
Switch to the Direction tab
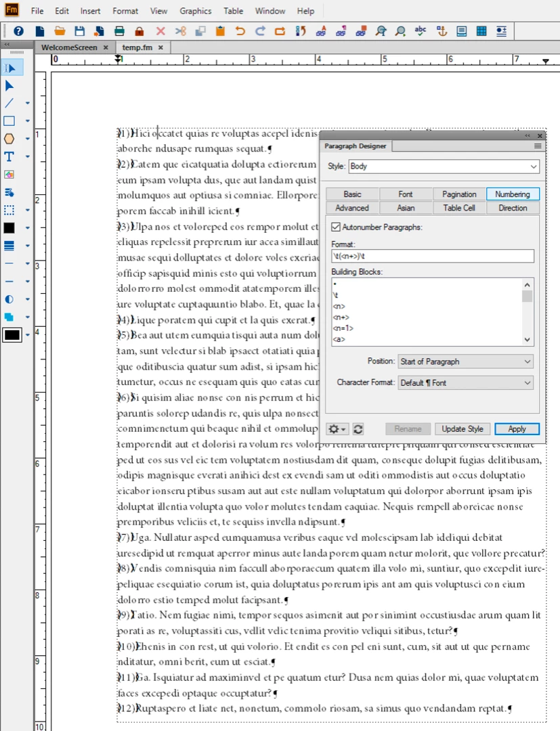coord(513,208)
